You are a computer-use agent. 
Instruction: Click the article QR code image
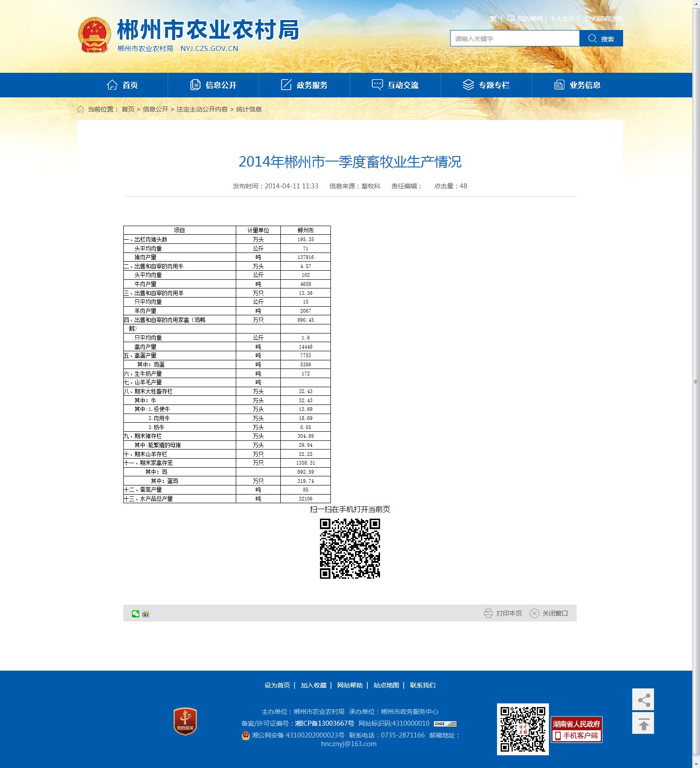click(350, 549)
